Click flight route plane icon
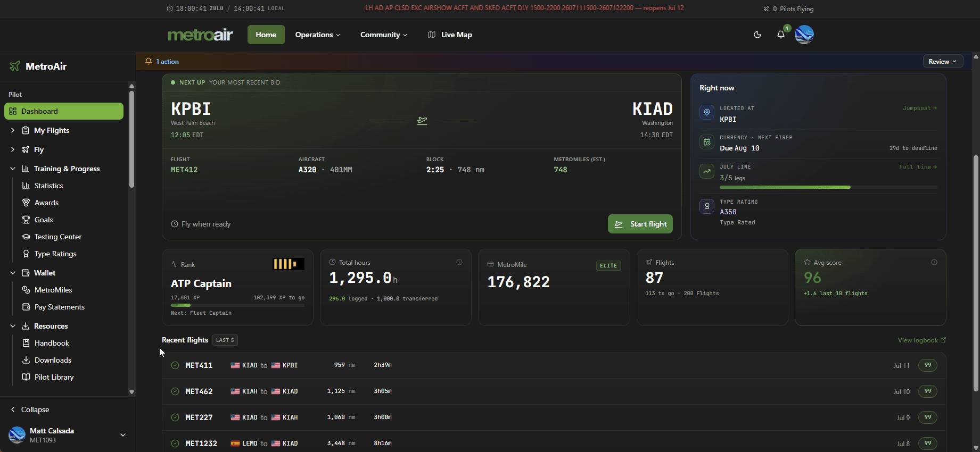Image resolution: width=980 pixels, height=452 pixels. point(422,121)
